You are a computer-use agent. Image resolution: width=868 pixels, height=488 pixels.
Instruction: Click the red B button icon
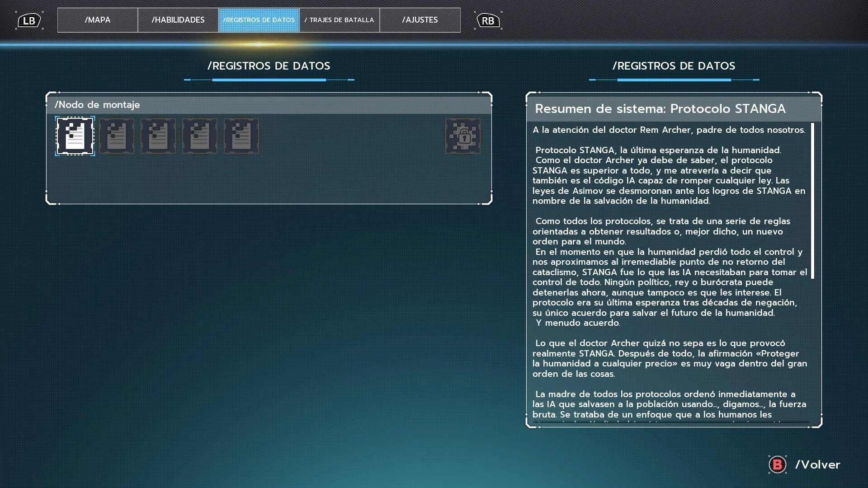coord(777,465)
